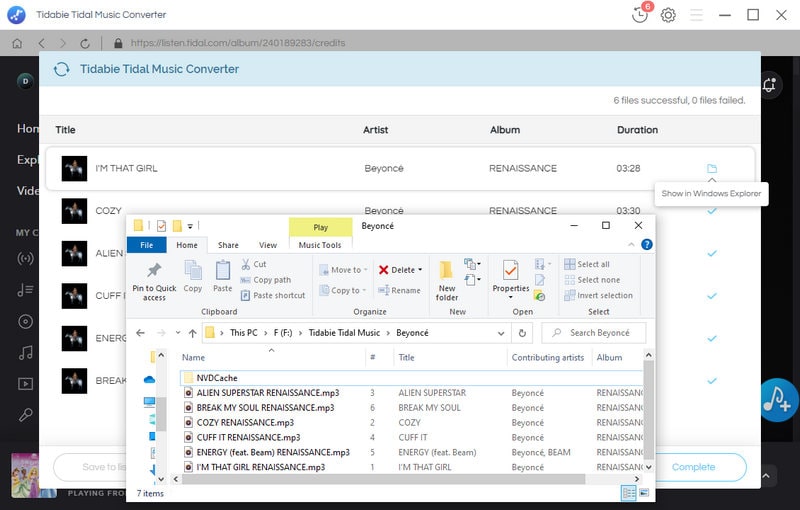Click Tidabie Tidal Music breadcrumb
Viewport: 800px width, 510px height.
344,333
